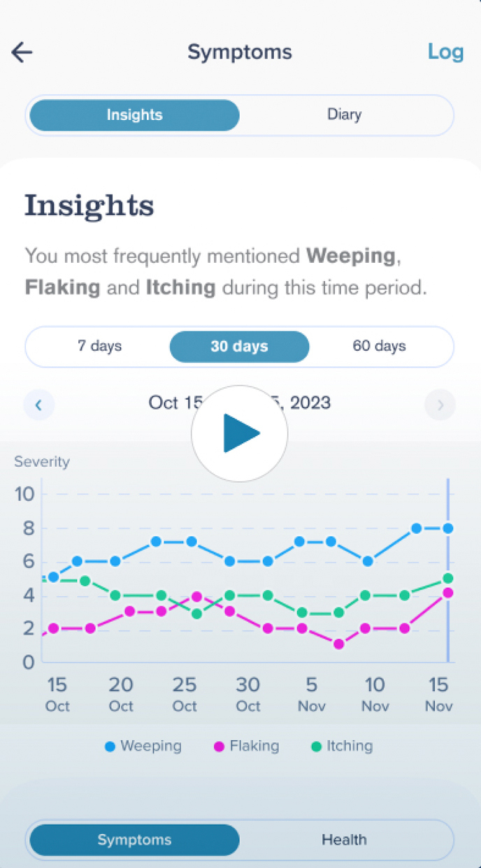Viewport: 481px width, 868px height.
Task: Click the Weeping legend label
Action: tap(150, 746)
